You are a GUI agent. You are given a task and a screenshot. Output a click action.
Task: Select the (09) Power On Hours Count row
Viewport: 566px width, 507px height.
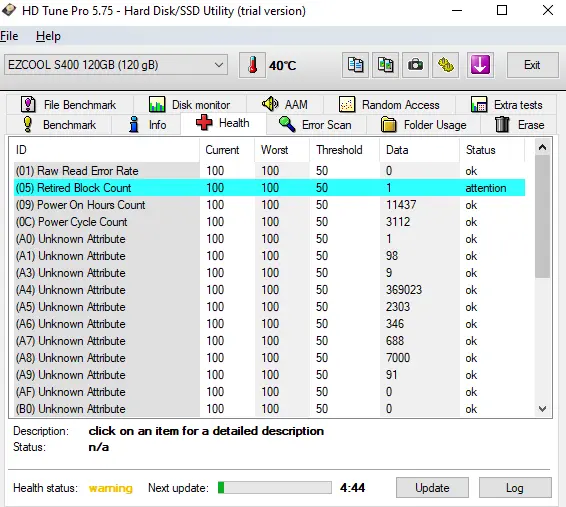click(269, 205)
